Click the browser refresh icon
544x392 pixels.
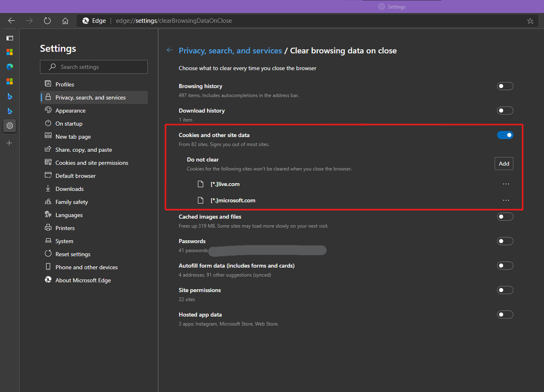47,21
